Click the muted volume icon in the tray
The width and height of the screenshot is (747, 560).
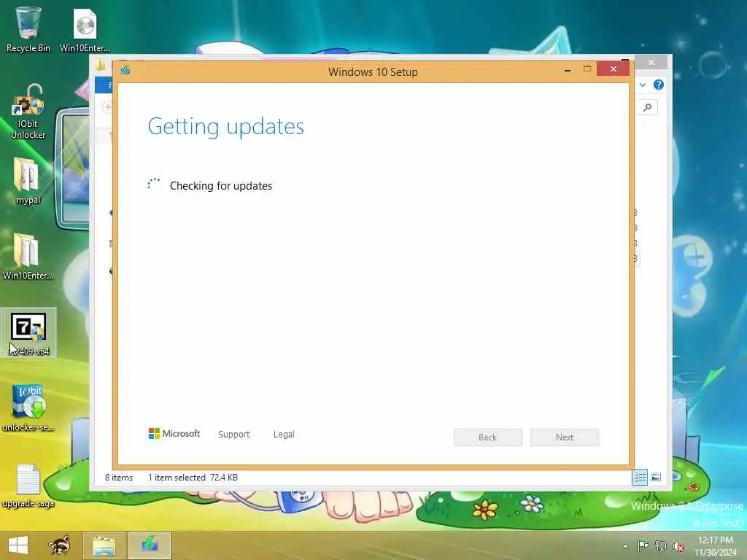(x=678, y=545)
